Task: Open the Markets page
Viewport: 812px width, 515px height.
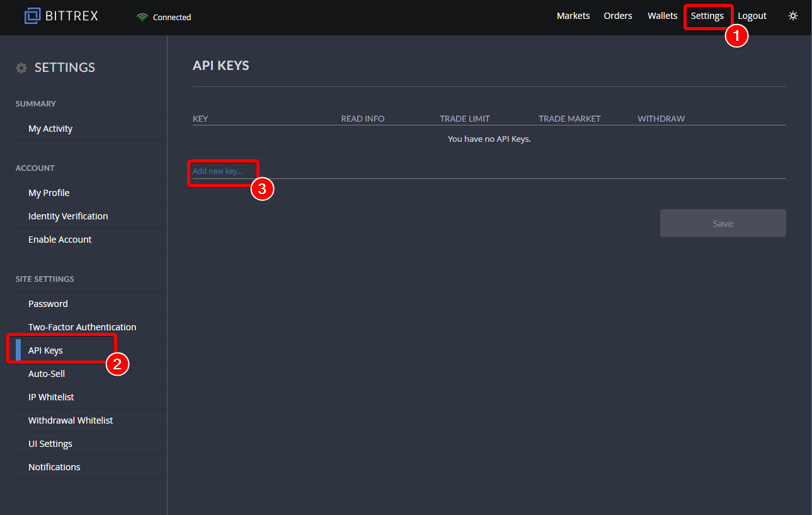Action: [x=573, y=16]
